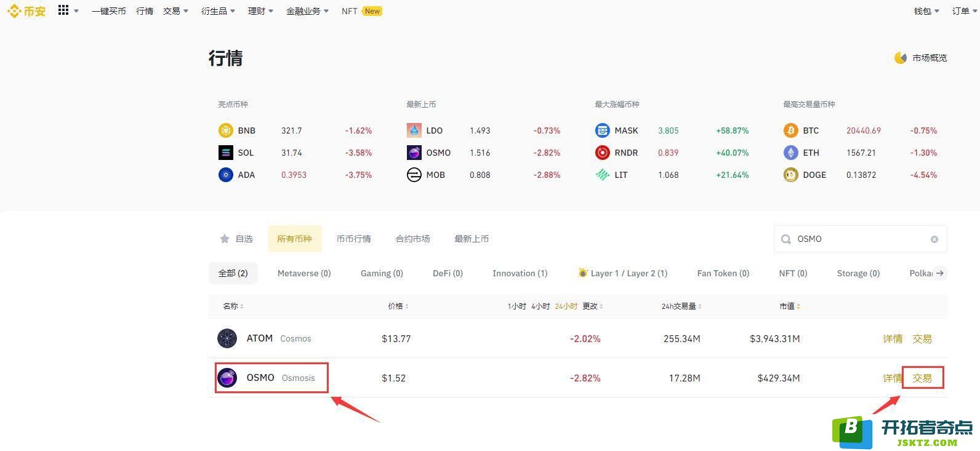The image size is (980, 451).
Task: Click the coin search field containing OSMO
Action: coord(860,239)
